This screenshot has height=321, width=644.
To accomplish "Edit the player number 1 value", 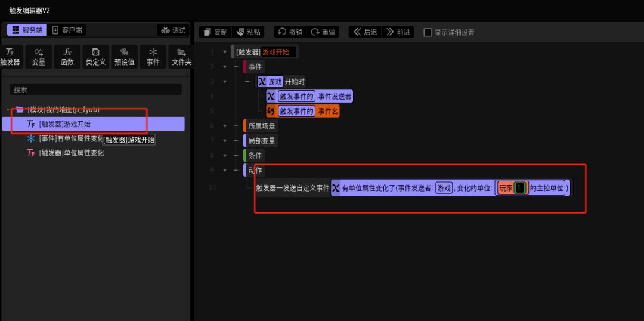I will [x=521, y=188].
